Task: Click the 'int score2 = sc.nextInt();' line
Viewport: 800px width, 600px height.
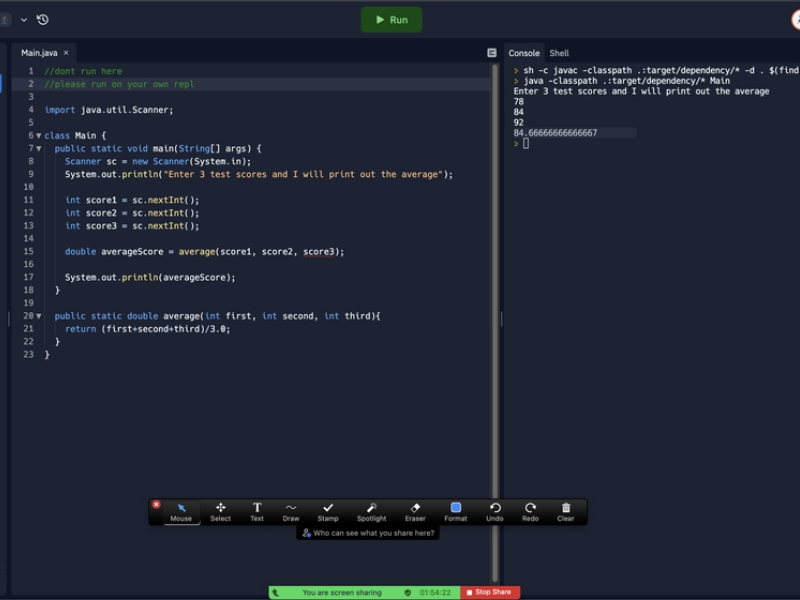Action: point(132,213)
